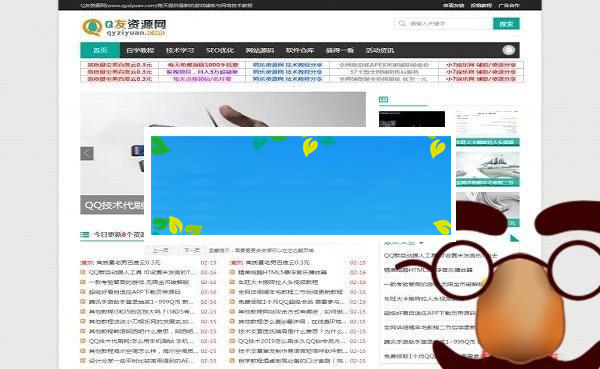Click the list icon beside 今日更新 heading

pos(85,235)
